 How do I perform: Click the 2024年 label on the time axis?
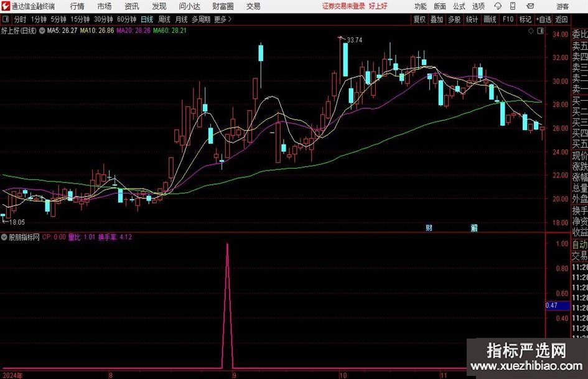(12, 375)
